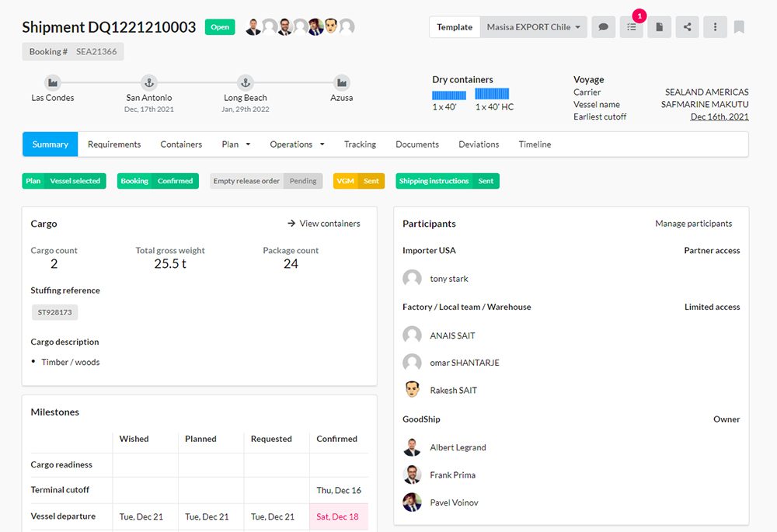Click the Azusa factory route icon
The width and height of the screenshot is (777, 532).
[x=341, y=82]
